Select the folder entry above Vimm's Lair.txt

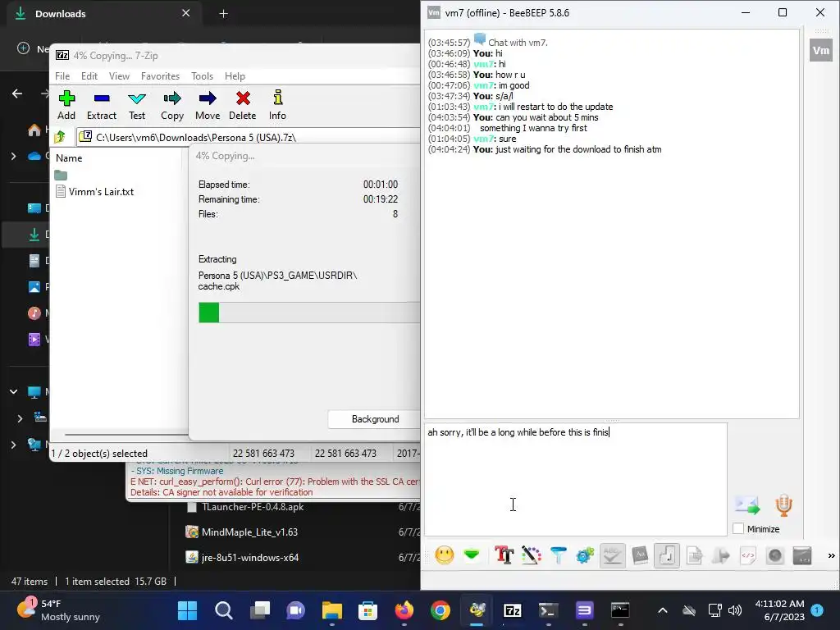[x=61, y=176]
